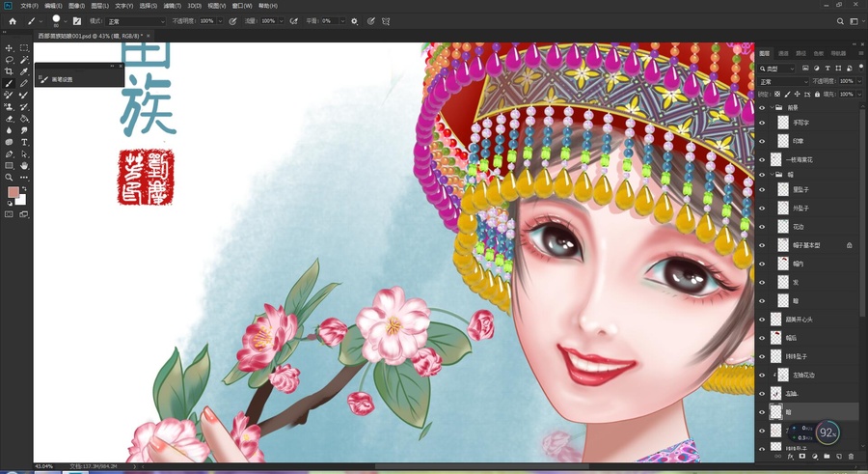Open layer opacity dropdown arrow

coord(859,81)
